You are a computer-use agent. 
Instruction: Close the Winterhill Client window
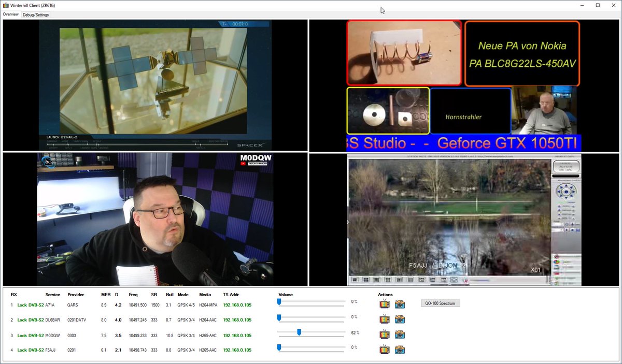(x=613, y=5)
